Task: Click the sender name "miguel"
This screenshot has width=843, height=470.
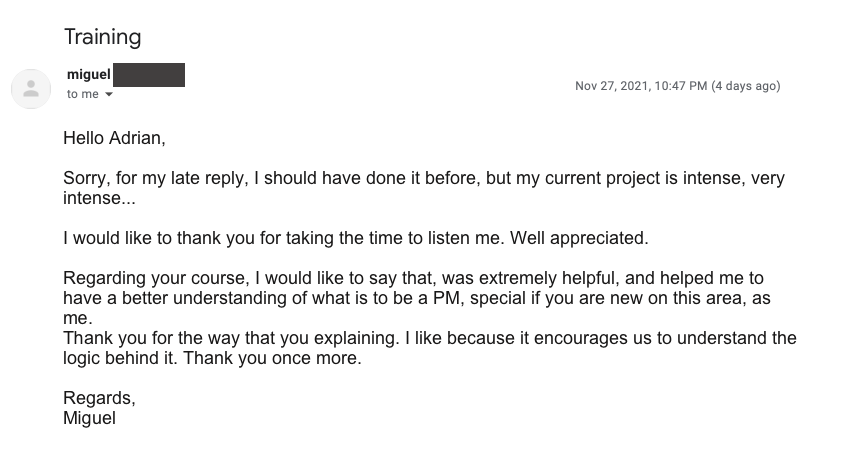Action: (88, 74)
